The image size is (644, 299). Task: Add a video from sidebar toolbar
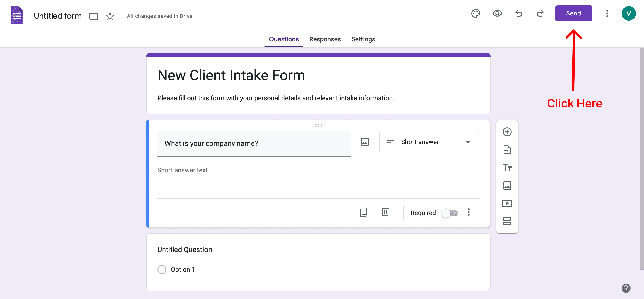pos(507,203)
